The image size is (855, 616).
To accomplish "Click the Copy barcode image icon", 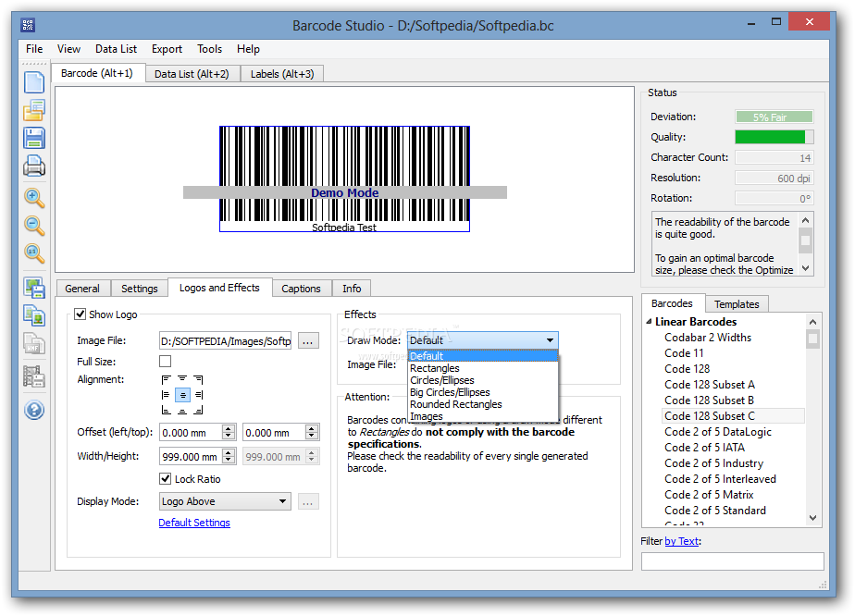I will click(x=34, y=316).
